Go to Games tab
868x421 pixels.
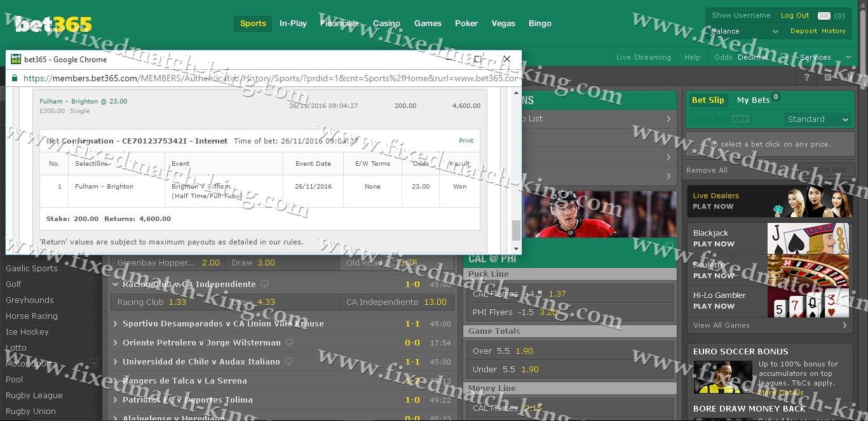pyautogui.click(x=428, y=23)
